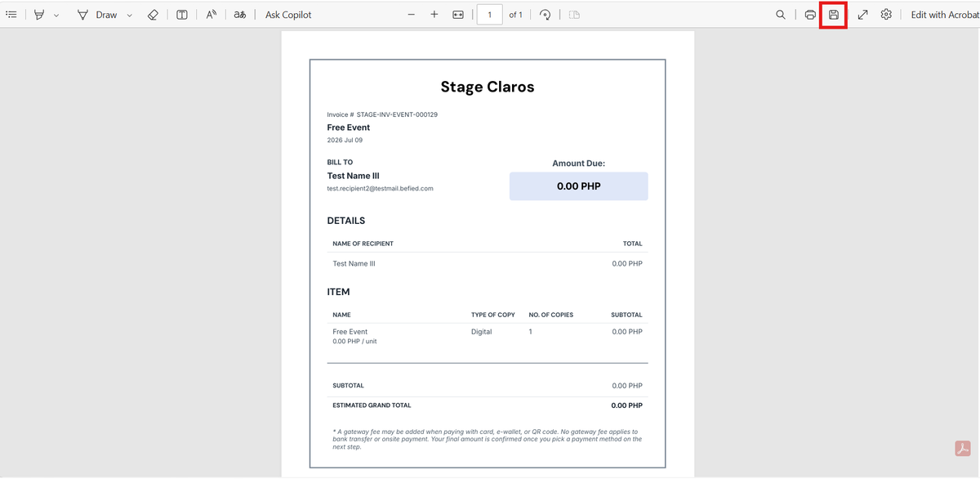Toggle fit to width

coord(458,15)
